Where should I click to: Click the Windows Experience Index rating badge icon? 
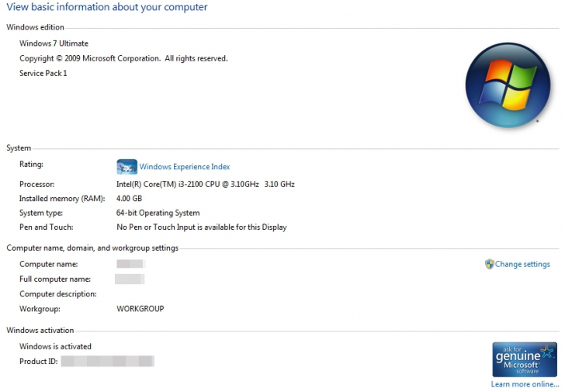click(127, 167)
